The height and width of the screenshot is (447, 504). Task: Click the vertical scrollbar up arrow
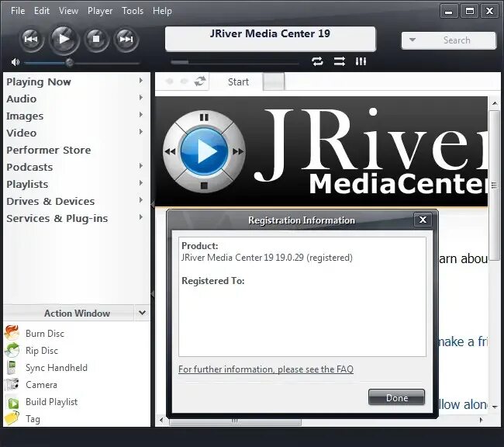495,103
